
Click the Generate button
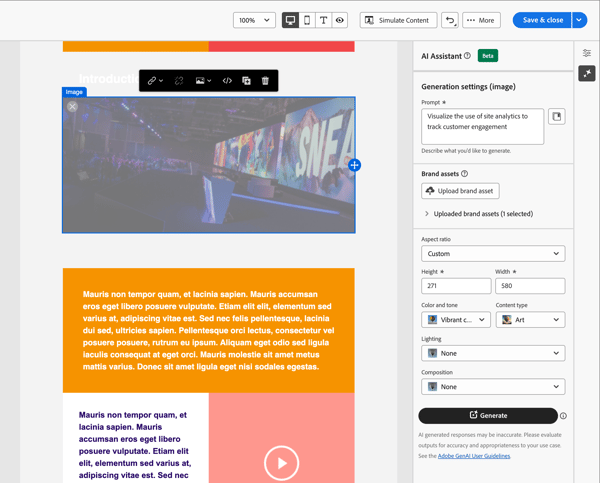pyautogui.click(x=488, y=416)
